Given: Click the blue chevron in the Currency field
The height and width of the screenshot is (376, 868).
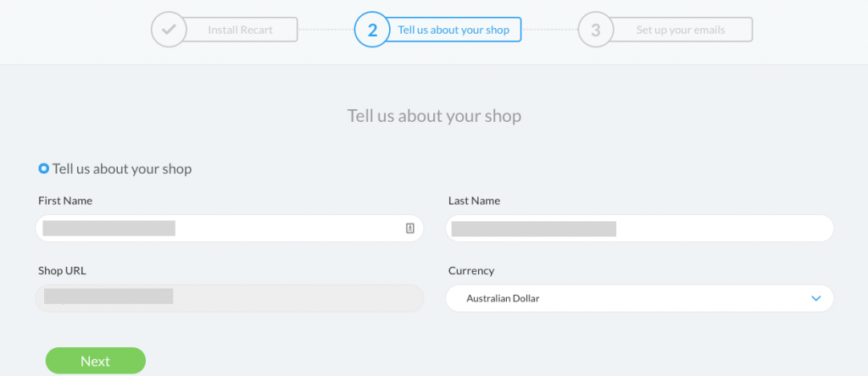Looking at the screenshot, I should (815, 299).
